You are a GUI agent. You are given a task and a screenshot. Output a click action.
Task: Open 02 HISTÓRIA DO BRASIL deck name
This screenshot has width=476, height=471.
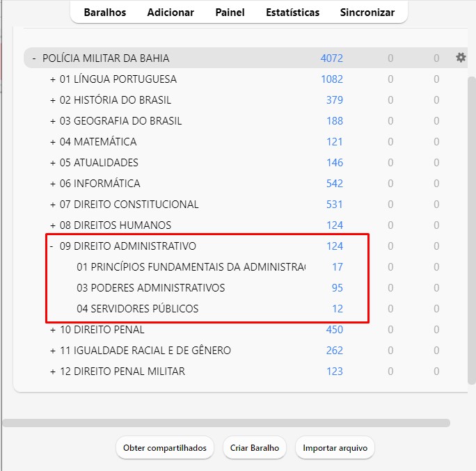[x=116, y=100]
